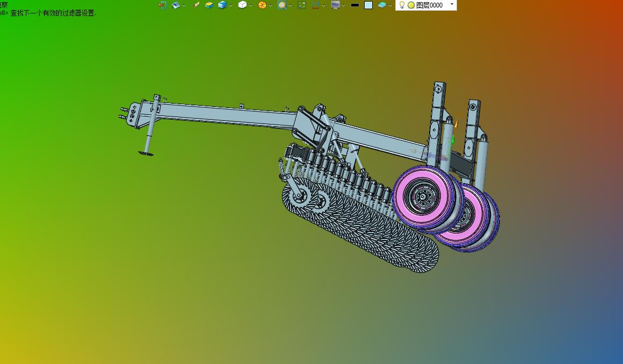The height and width of the screenshot is (364, 623).
Task: Click the teal slab layer icon
Action: 382,5
